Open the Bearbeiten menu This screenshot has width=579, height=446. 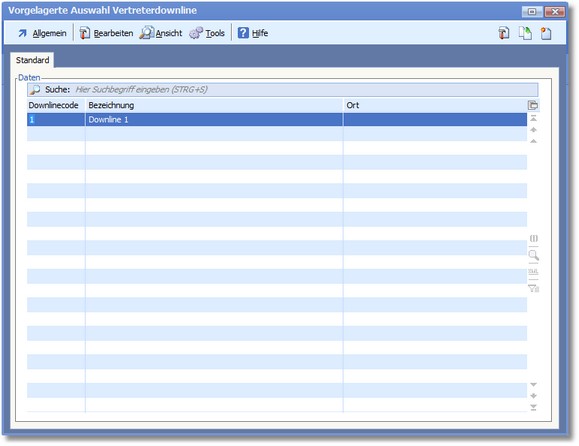pos(106,33)
